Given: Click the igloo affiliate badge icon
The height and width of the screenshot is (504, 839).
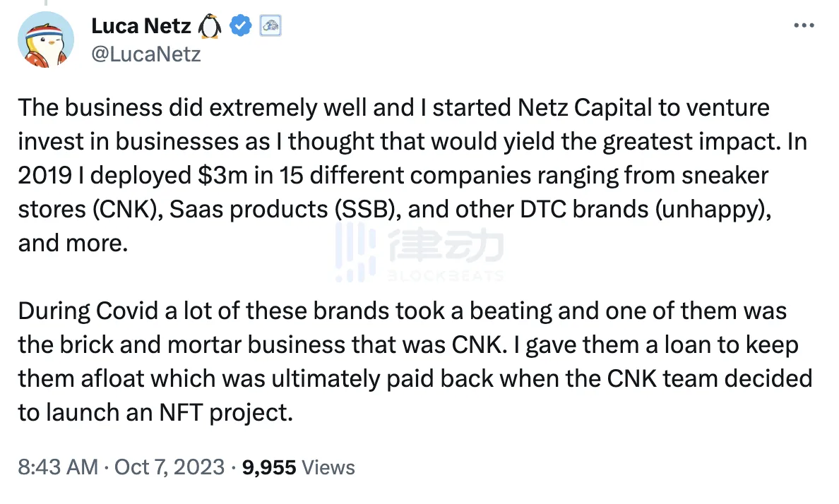Looking at the screenshot, I should tap(271, 27).
